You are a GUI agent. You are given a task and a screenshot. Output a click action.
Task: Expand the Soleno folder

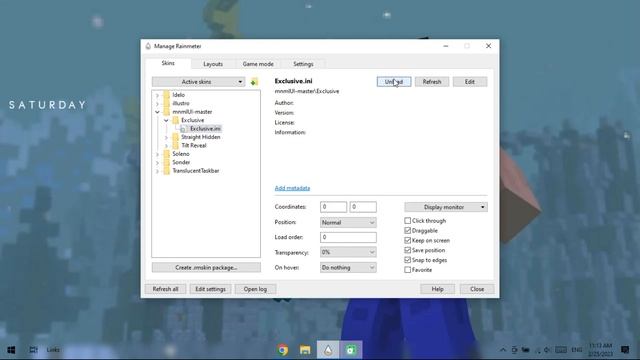tap(158, 154)
